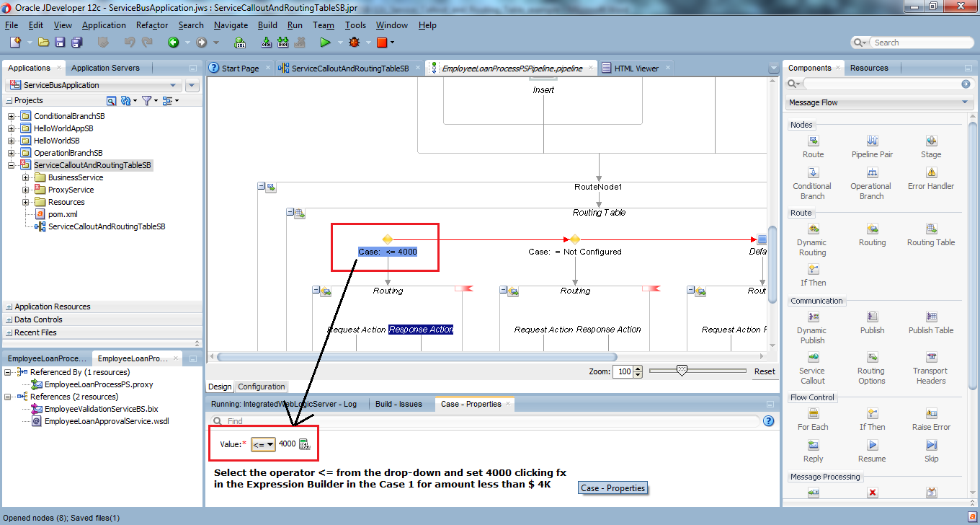This screenshot has height=525, width=980.
Task: Click the green Back navigation arrow
Action: pos(173,43)
